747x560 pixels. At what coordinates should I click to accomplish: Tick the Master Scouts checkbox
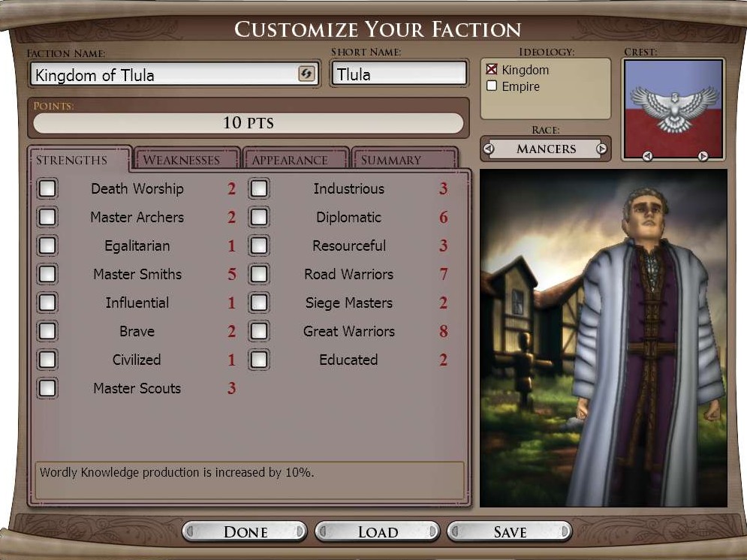(47, 387)
